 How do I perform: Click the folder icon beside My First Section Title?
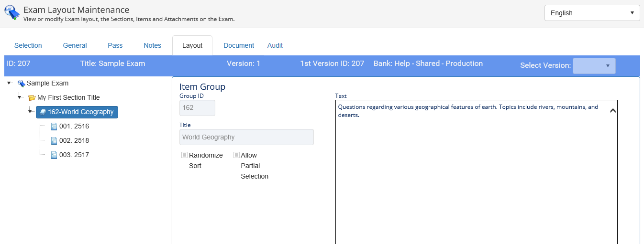tap(32, 98)
